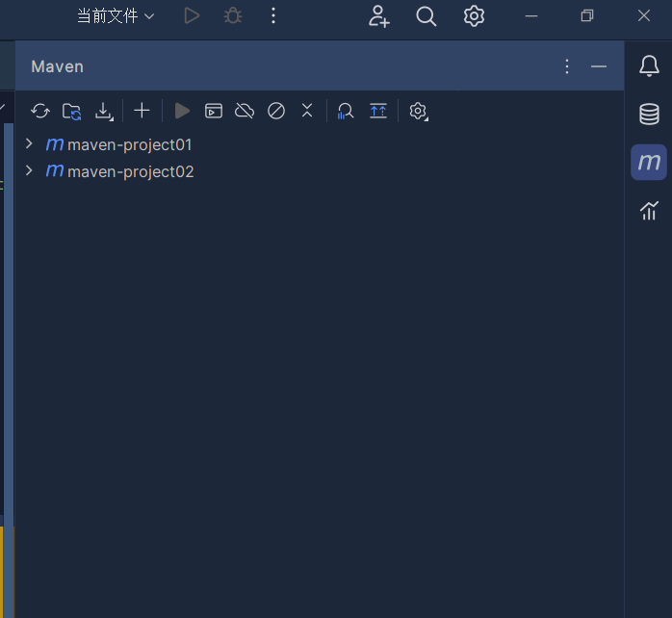This screenshot has width=672, height=618.
Task: Reload all Maven projects
Action: coord(40,111)
